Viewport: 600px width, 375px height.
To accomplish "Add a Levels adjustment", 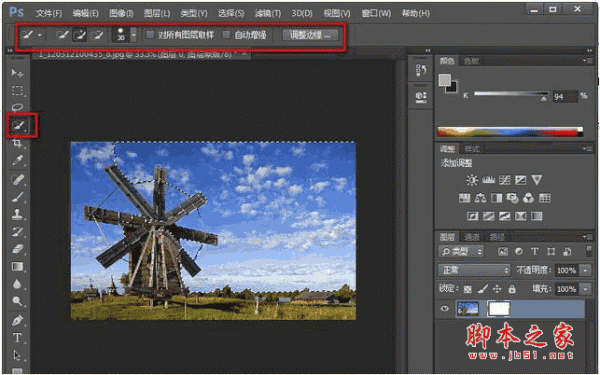I will click(x=488, y=180).
